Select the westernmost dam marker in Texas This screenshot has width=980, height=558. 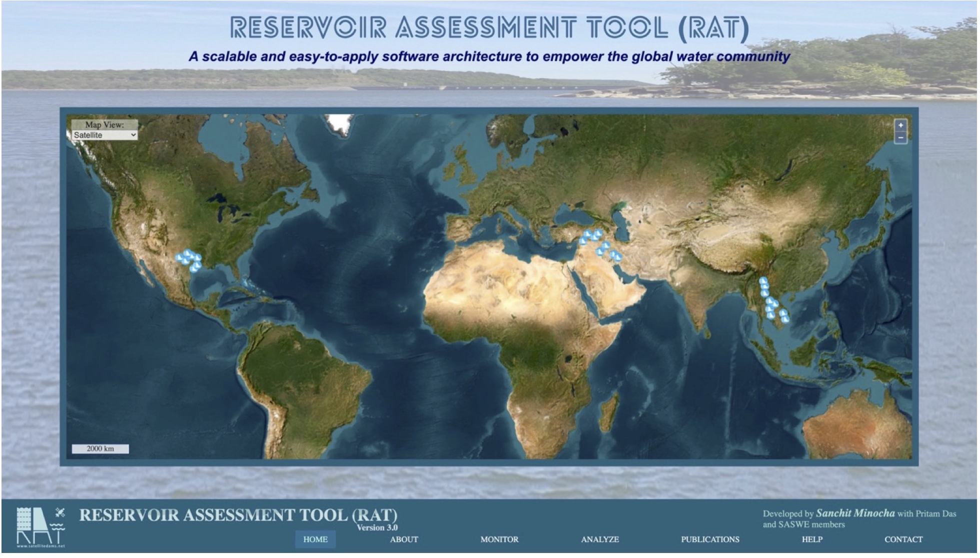pyautogui.click(x=179, y=258)
